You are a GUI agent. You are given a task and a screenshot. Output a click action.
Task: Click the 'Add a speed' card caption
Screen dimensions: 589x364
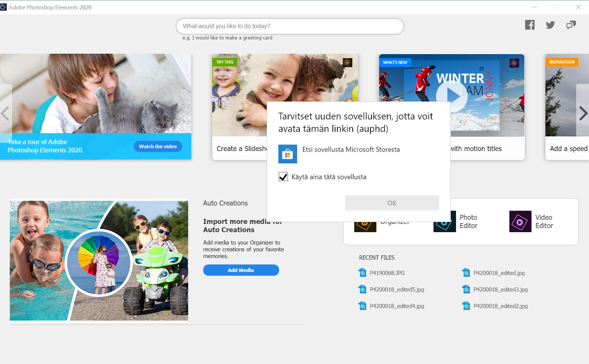(569, 149)
